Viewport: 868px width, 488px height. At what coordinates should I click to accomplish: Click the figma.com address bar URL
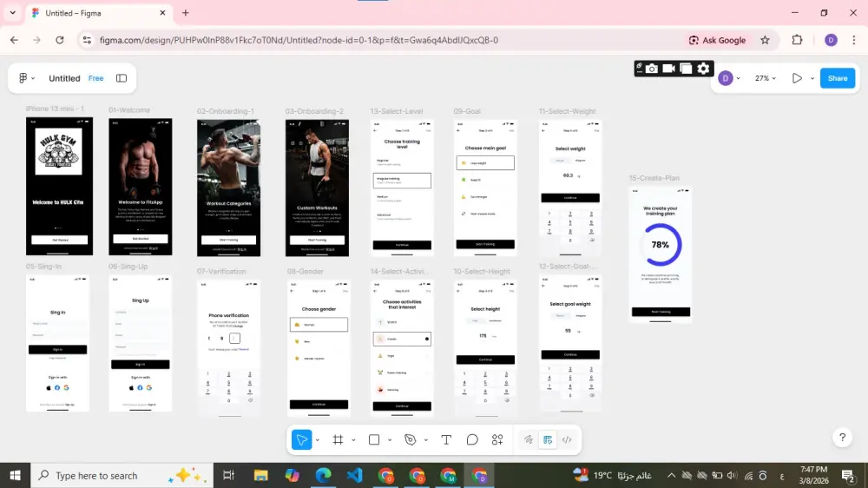pyautogui.click(x=299, y=40)
